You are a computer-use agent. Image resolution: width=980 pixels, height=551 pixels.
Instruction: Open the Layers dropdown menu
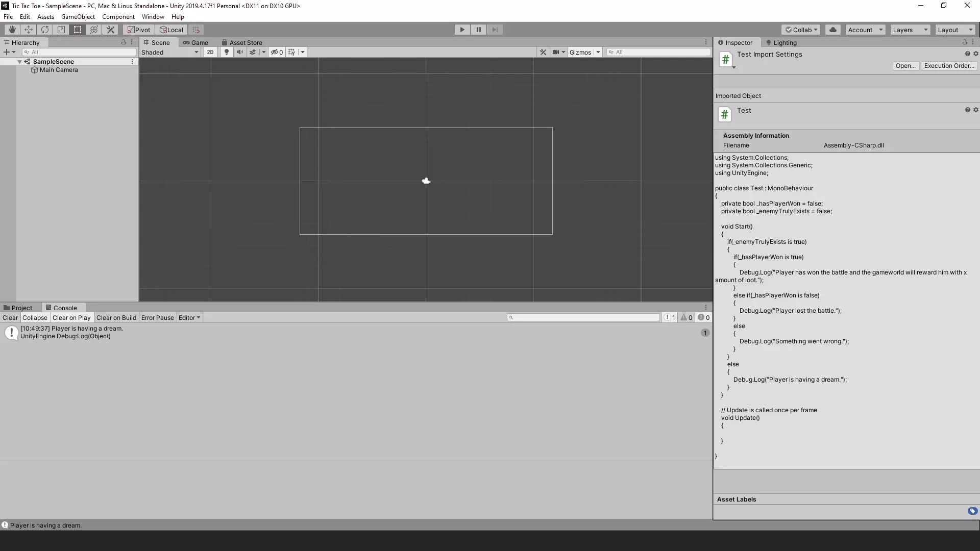coord(910,29)
